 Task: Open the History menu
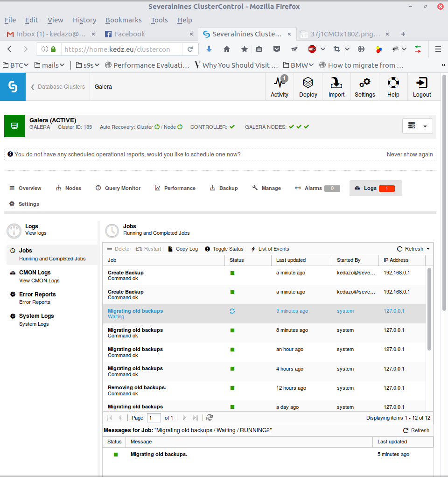[x=84, y=20]
